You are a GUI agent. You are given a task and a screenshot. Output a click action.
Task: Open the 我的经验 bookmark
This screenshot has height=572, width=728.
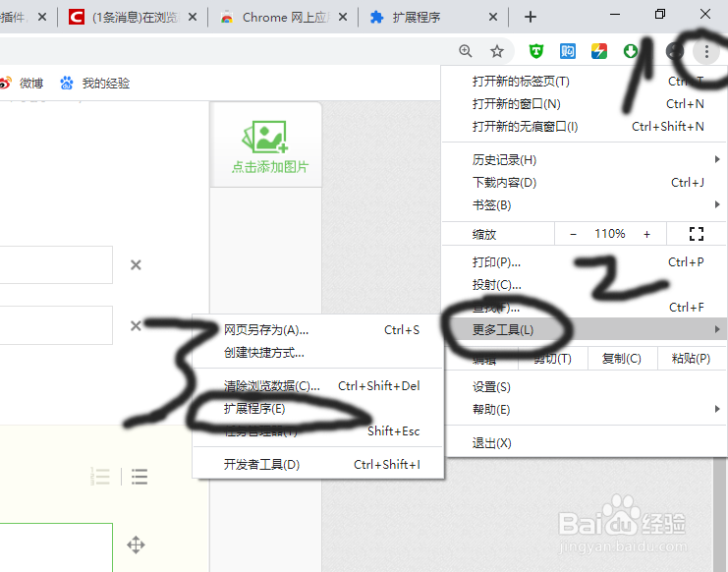(95, 84)
